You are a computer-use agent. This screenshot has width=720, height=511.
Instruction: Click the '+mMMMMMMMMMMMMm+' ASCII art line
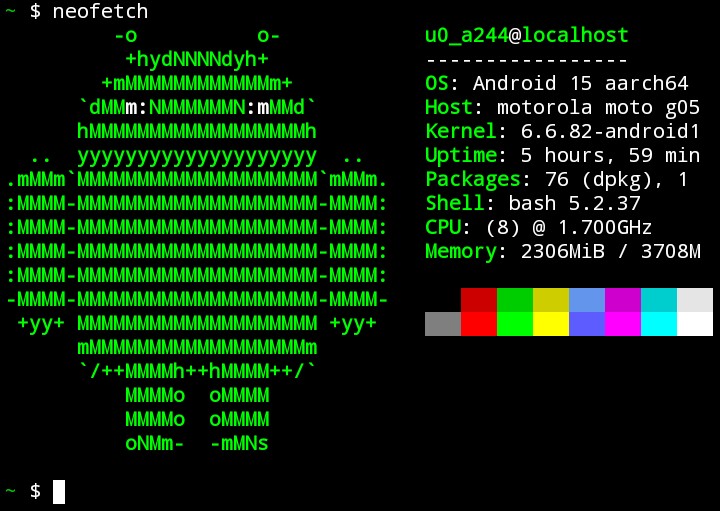point(197,83)
